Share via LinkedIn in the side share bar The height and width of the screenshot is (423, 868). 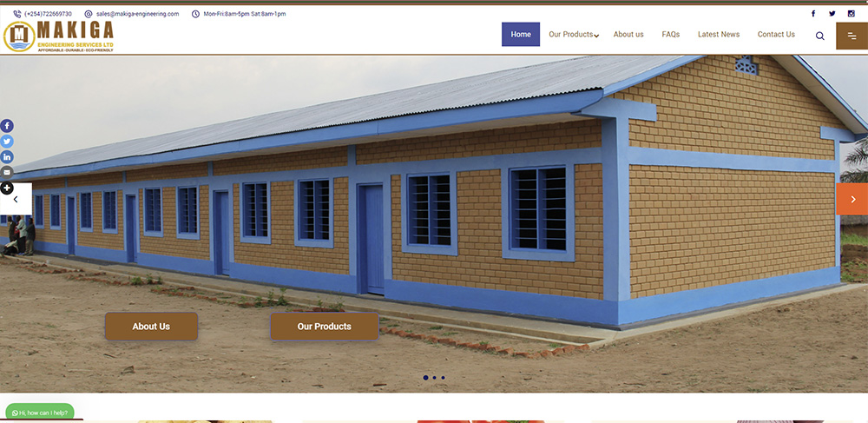click(7, 156)
